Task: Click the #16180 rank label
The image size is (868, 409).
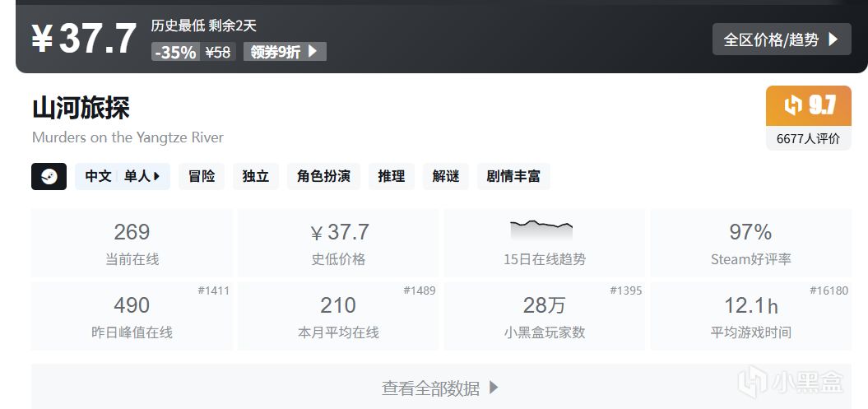Action: click(829, 290)
